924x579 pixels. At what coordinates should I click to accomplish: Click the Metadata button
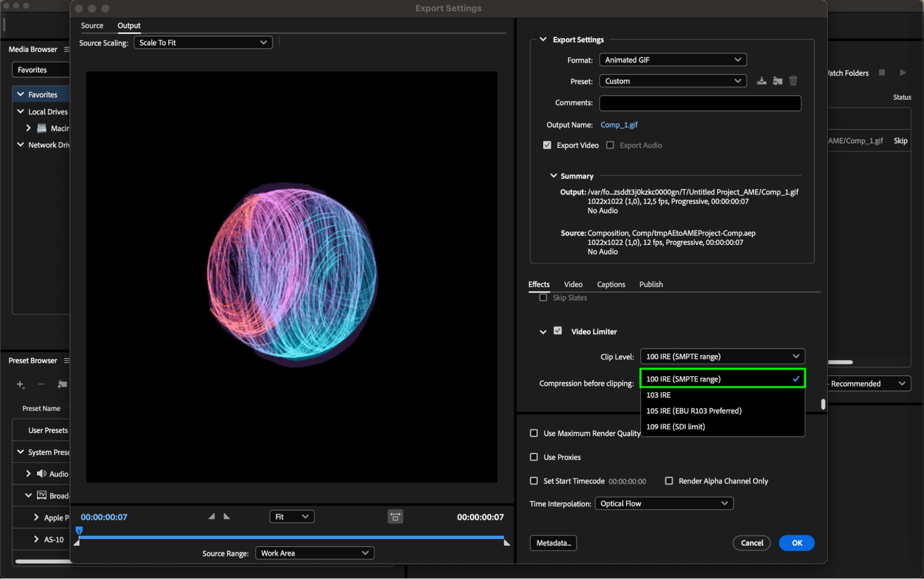[x=553, y=543]
